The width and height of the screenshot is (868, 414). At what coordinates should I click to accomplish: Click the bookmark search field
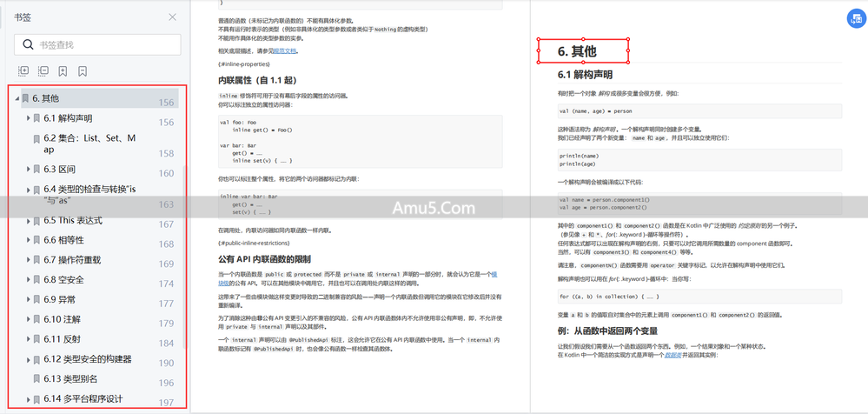point(97,45)
